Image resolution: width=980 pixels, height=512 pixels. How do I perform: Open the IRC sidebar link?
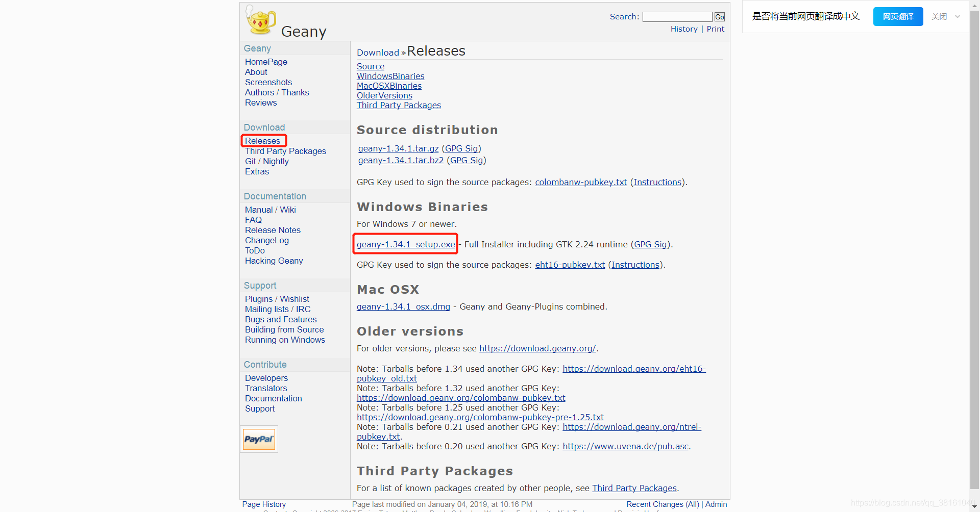pos(303,309)
